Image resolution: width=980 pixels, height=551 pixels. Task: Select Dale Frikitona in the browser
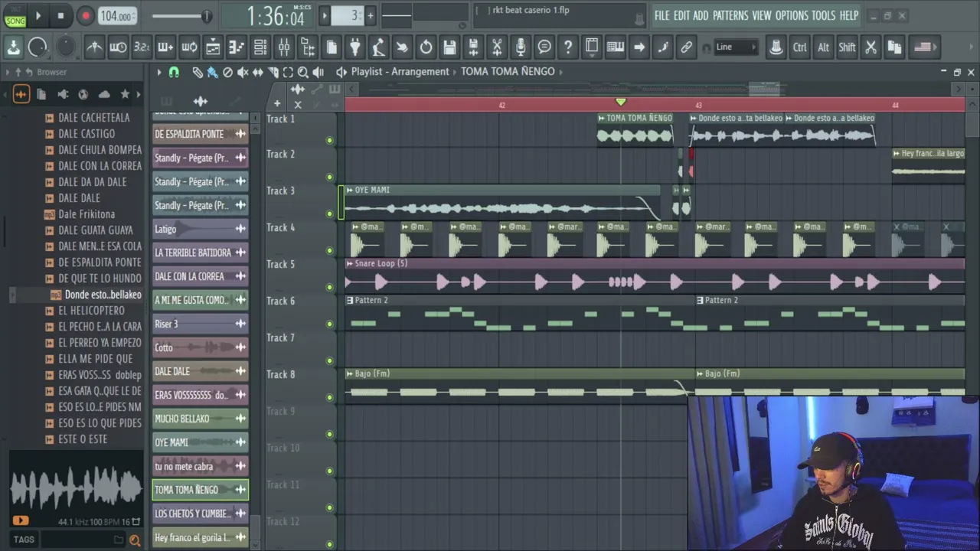(x=87, y=214)
